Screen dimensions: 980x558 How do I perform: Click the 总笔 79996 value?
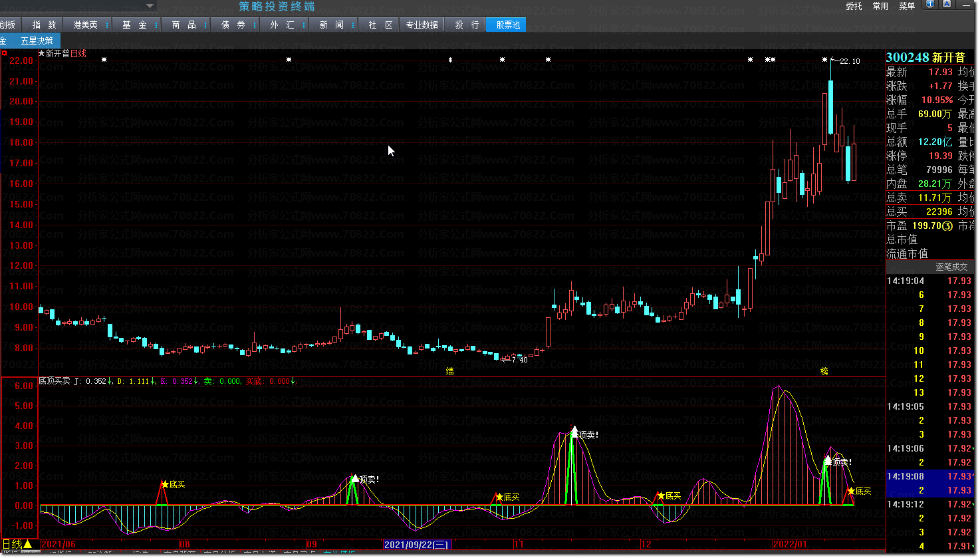[939, 170]
